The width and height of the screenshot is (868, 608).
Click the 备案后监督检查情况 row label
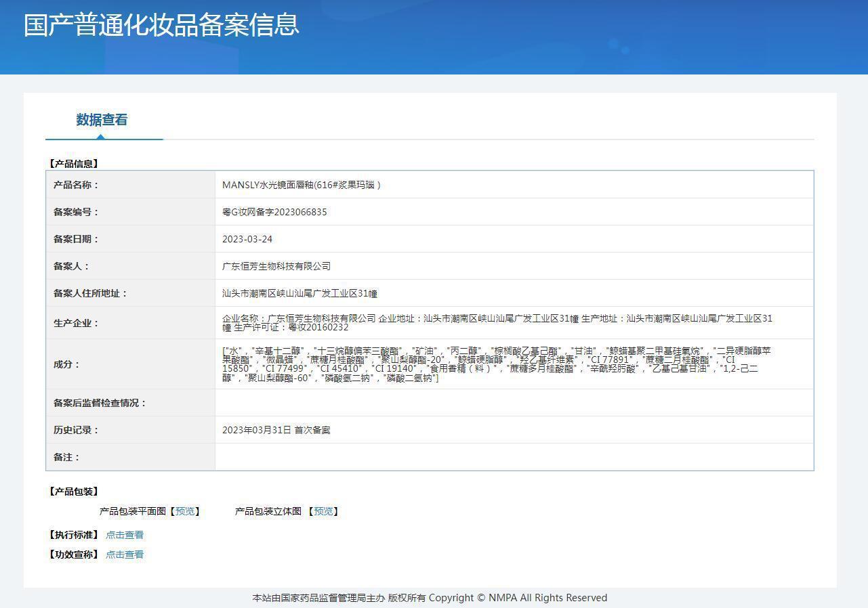point(100,403)
